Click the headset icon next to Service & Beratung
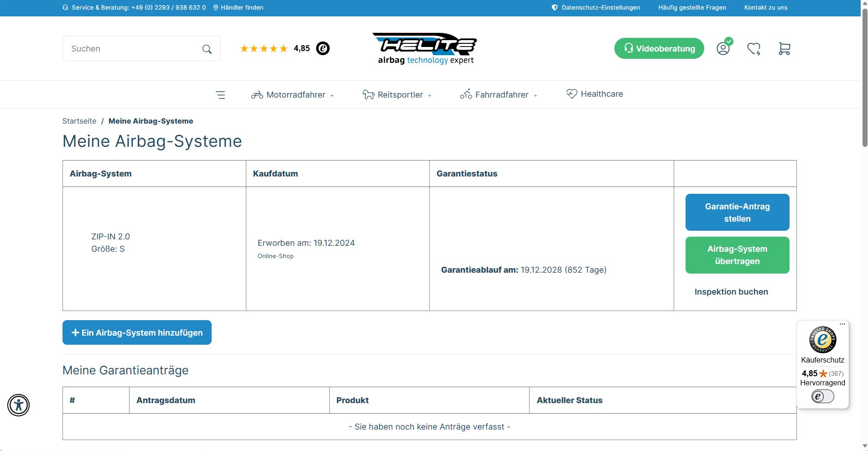The image size is (868, 451). (65, 8)
